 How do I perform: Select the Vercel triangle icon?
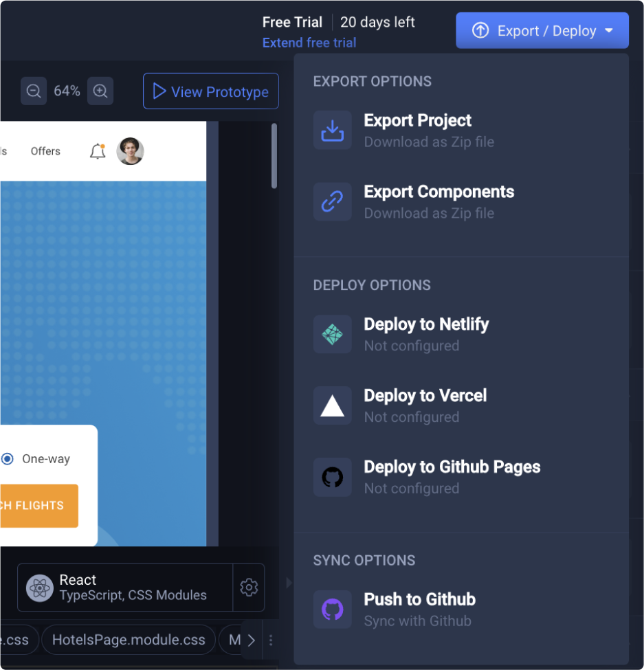332,405
